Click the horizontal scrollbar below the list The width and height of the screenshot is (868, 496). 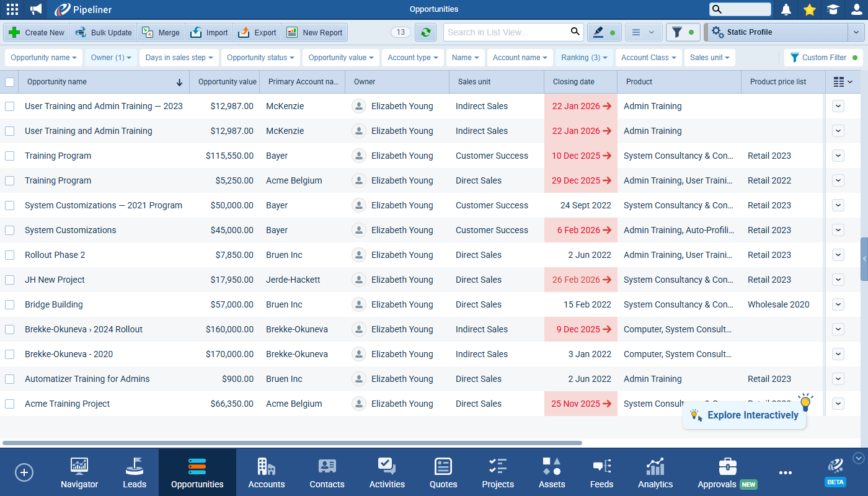coord(291,443)
